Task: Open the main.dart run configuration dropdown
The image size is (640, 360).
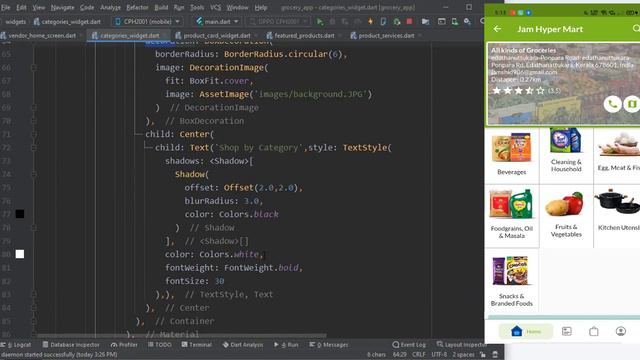Action: (x=217, y=21)
